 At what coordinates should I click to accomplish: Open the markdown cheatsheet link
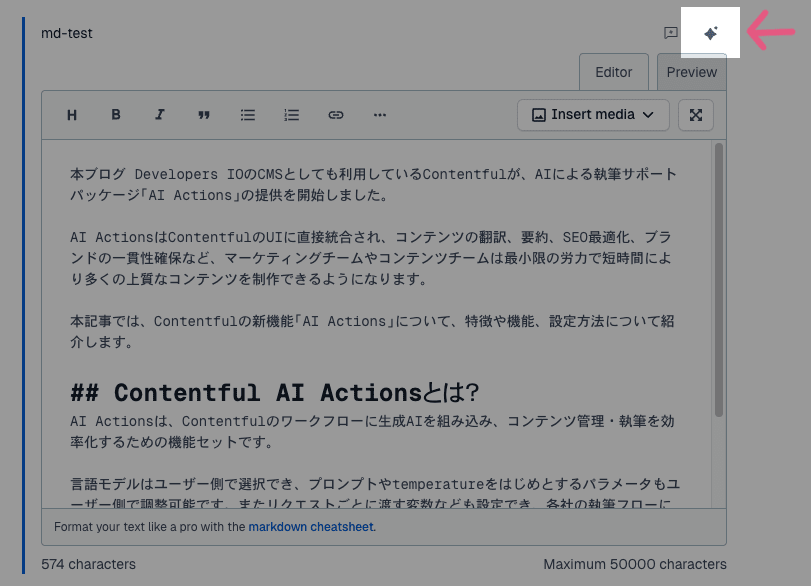pyautogui.click(x=311, y=527)
